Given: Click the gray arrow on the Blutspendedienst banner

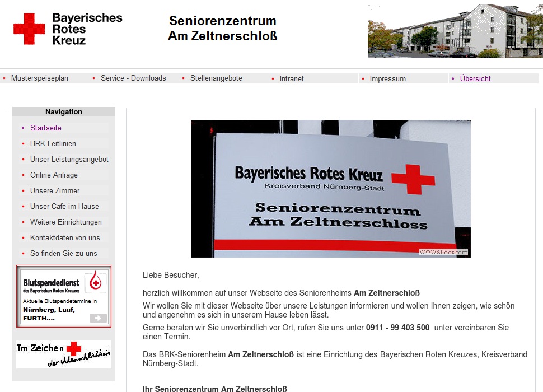Looking at the screenshot, I should tap(97, 318).
